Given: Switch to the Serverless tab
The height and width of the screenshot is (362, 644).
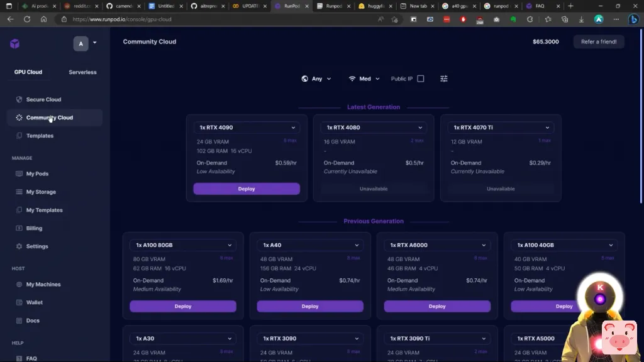Looking at the screenshot, I should click(82, 72).
